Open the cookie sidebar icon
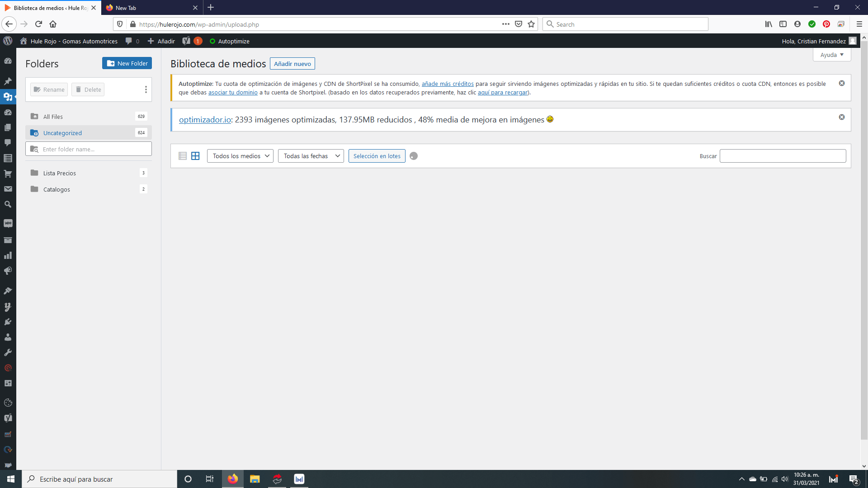 point(8,403)
